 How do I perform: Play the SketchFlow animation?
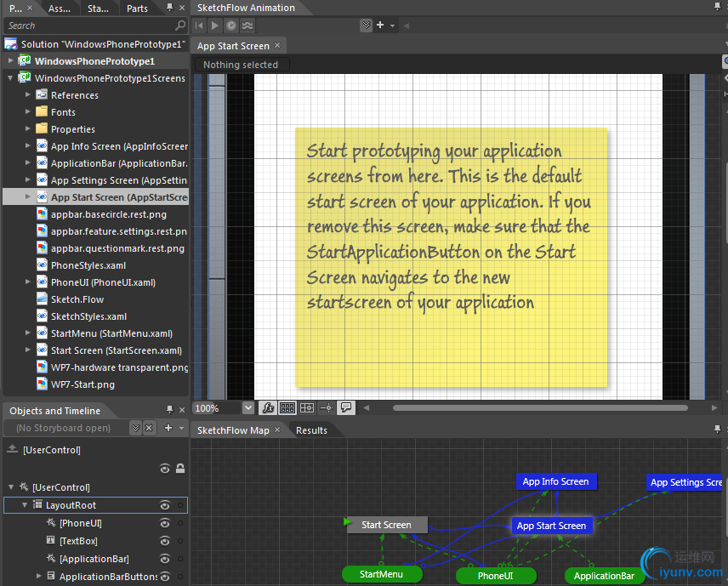215,26
